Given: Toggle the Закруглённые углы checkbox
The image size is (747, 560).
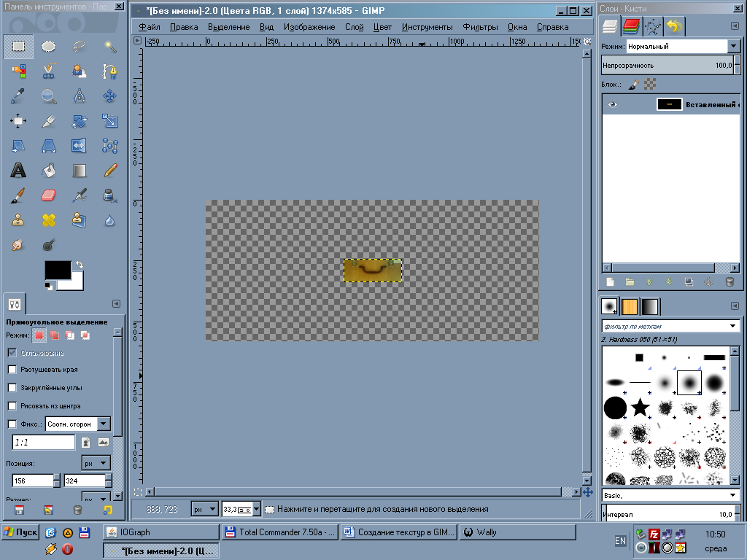Looking at the screenshot, I should (x=12, y=388).
